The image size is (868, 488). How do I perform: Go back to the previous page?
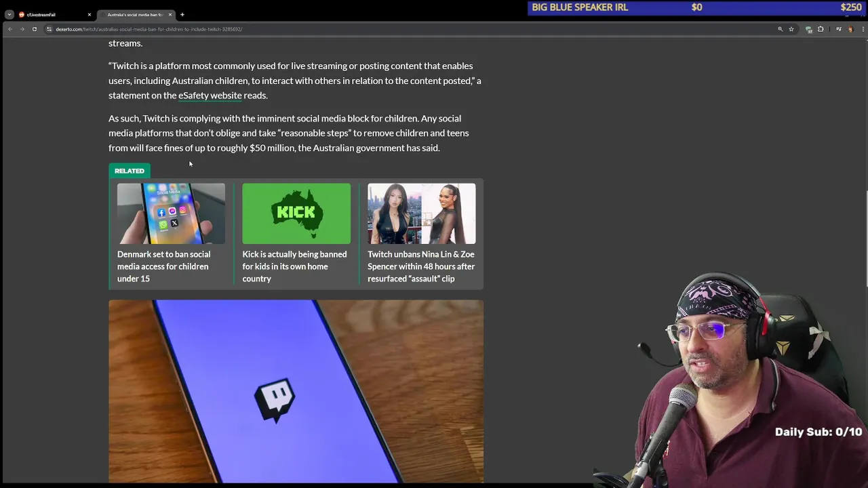click(10, 29)
